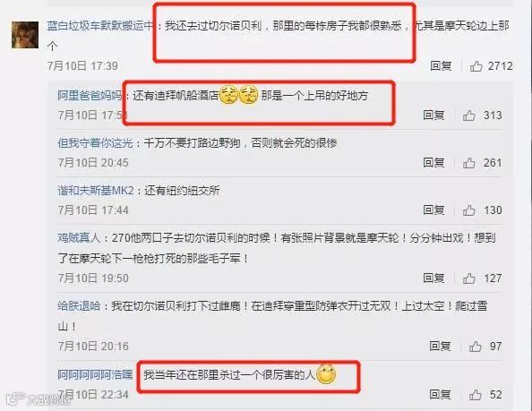Click the smiling emoji in last comment
532x411 pixels.
point(326,374)
